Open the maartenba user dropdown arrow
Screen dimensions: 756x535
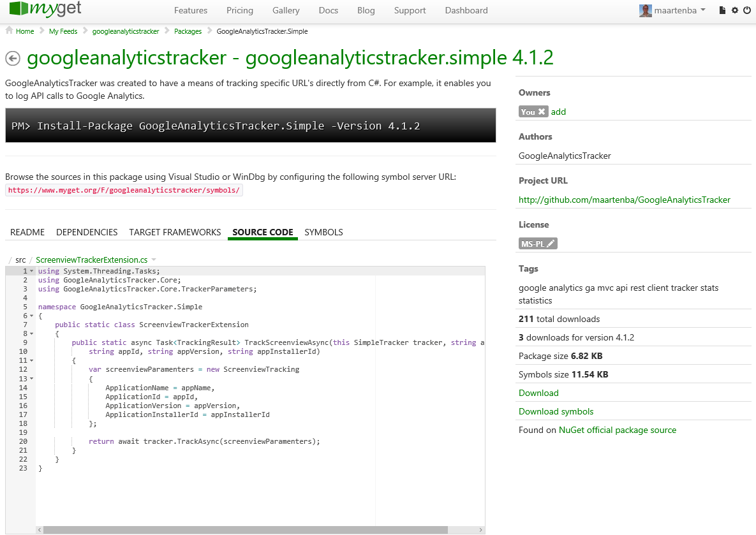702,10
